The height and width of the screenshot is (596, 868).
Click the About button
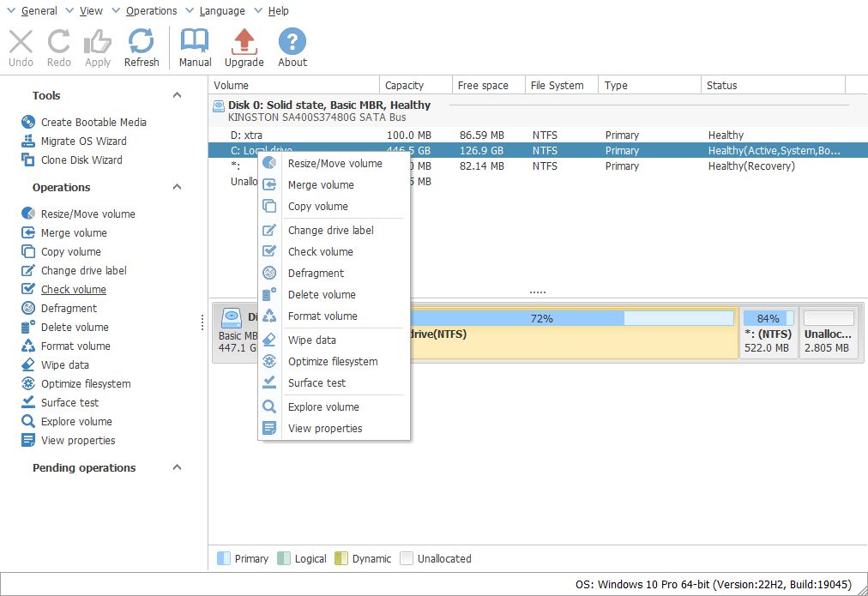tap(292, 47)
